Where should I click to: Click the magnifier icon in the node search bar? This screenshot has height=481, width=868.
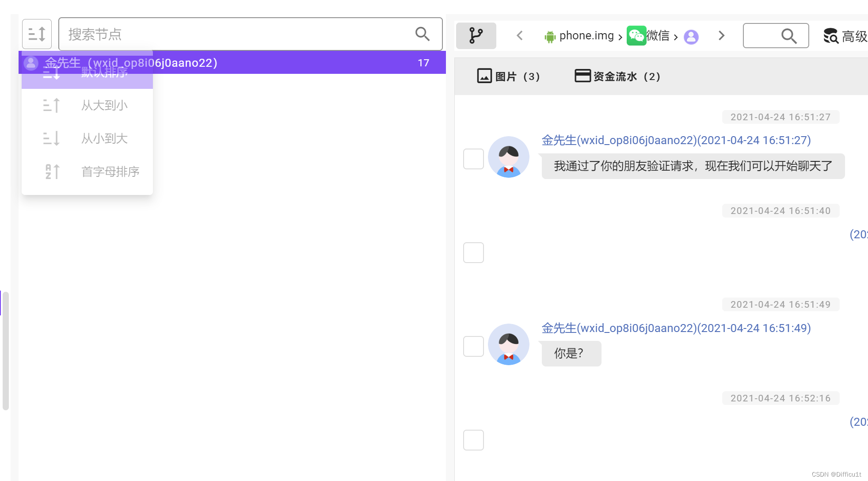click(x=422, y=34)
